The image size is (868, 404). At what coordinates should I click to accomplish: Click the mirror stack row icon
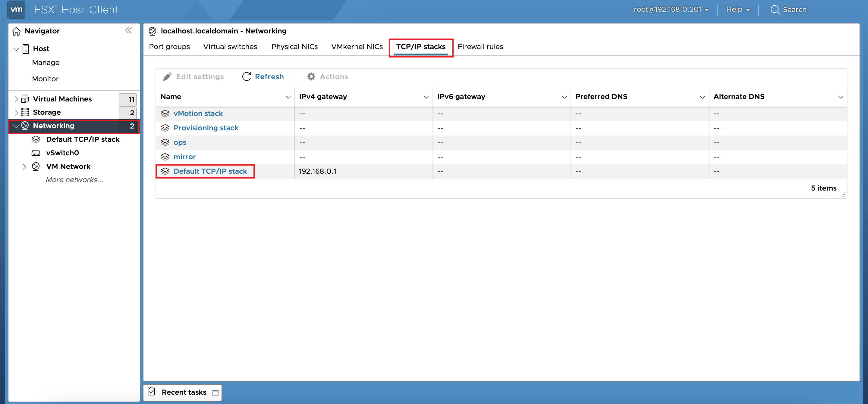(x=165, y=157)
